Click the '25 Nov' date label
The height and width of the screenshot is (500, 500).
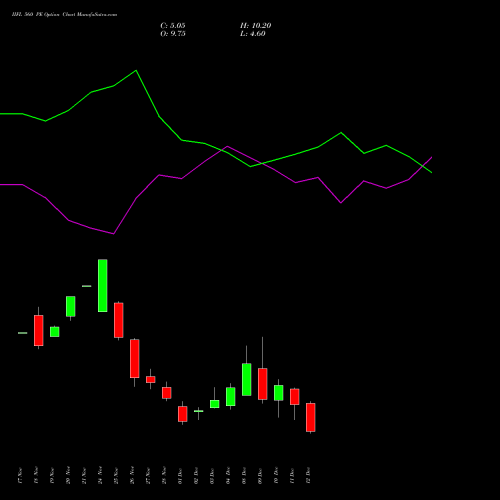(x=116, y=475)
